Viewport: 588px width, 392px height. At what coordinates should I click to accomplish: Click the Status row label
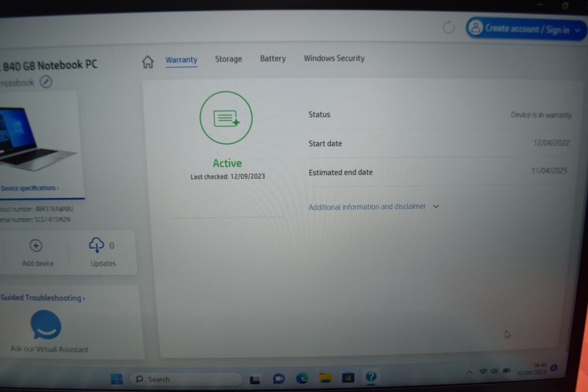point(319,115)
